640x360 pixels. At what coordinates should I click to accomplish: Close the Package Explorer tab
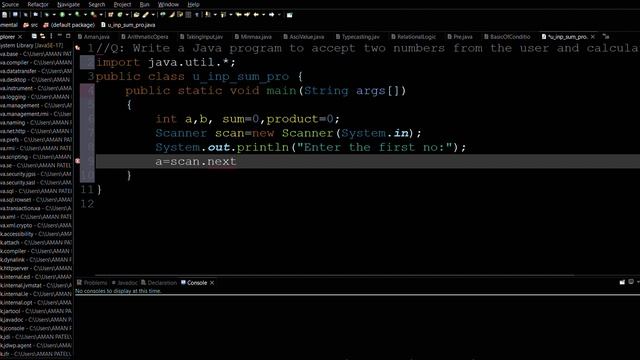pyautogui.click(x=20, y=37)
